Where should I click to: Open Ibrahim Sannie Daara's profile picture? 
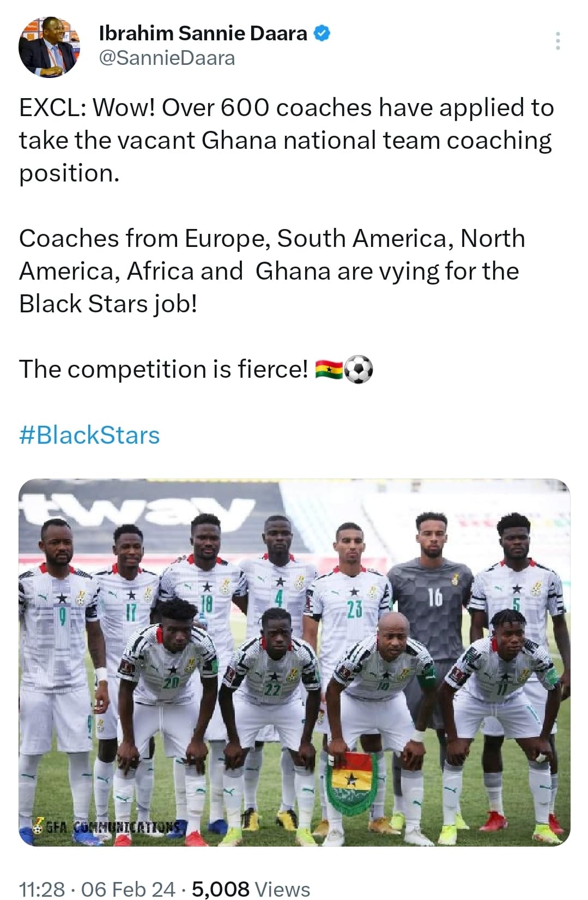click(49, 47)
